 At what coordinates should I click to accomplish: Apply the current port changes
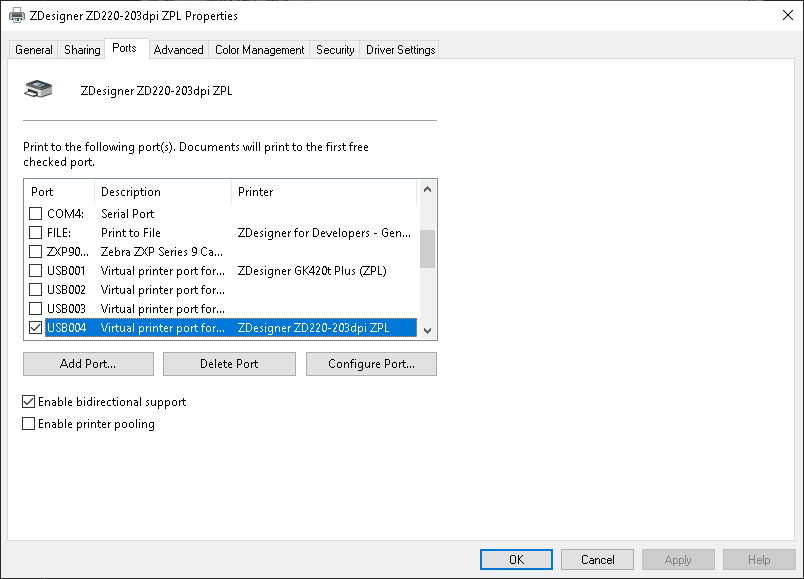click(x=678, y=559)
